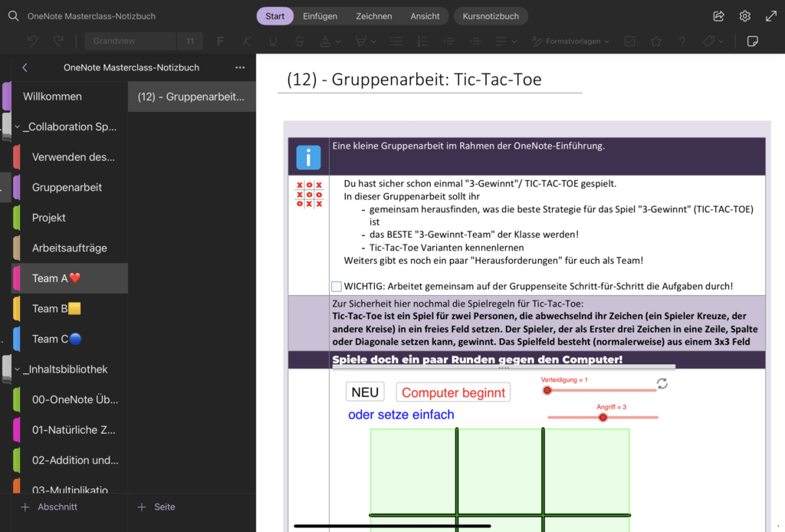Select the Team C section
Screen dimensions: 785x532
pyautogui.click(x=70, y=339)
